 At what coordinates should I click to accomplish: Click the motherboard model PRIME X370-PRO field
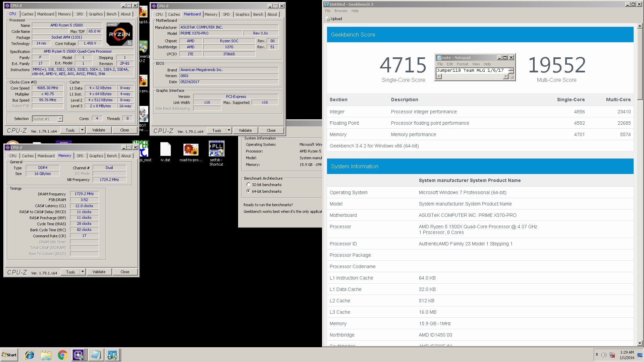211,33
